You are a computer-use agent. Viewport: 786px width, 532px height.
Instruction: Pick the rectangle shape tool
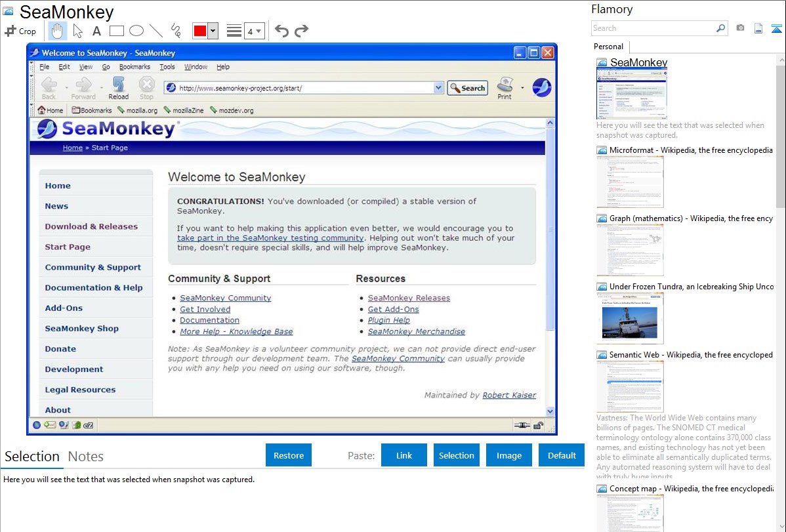116,31
